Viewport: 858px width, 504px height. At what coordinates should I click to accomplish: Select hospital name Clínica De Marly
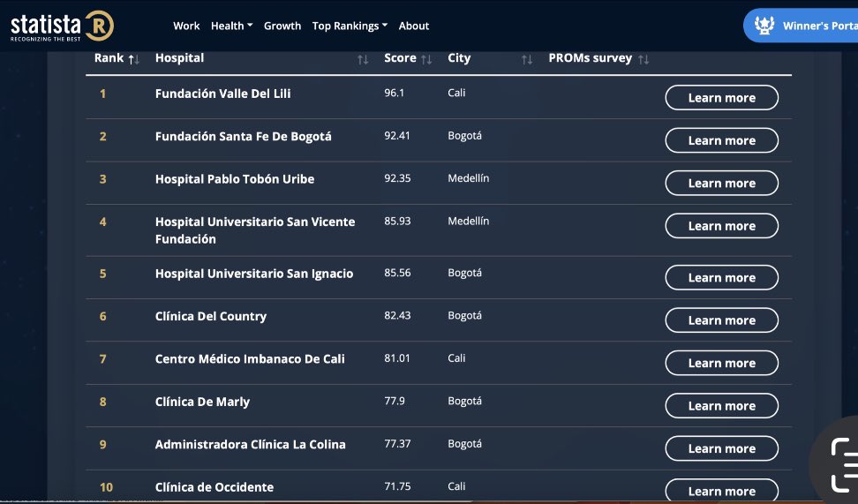pyautogui.click(x=202, y=402)
